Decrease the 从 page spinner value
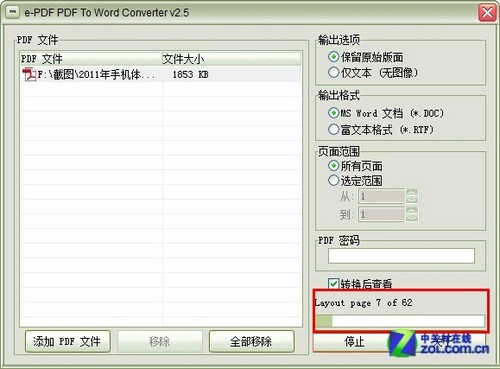Screen dimensions: 500x369 point(412,200)
